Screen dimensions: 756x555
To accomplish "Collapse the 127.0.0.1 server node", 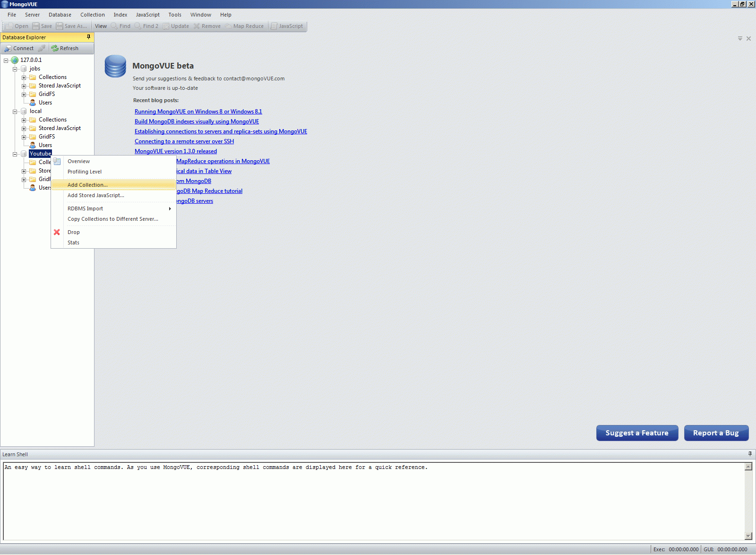I will [x=6, y=61].
